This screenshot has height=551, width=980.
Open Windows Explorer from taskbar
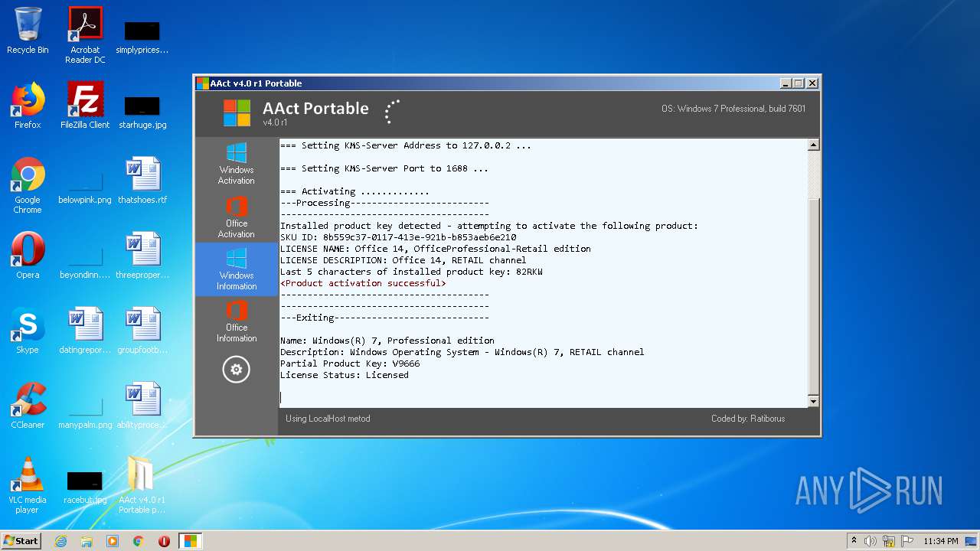point(87,541)
